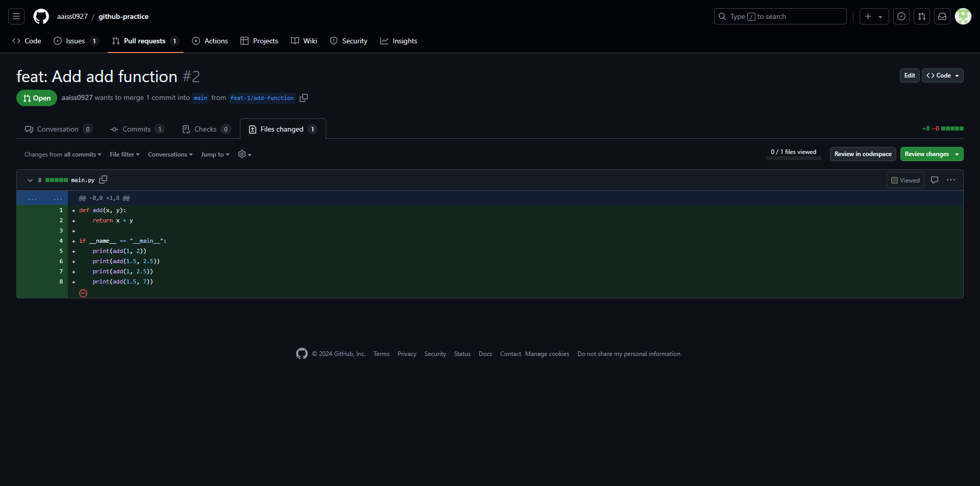980x486 pixels.
Task: Open the create new plus dropdown
Action: [874, 16]
